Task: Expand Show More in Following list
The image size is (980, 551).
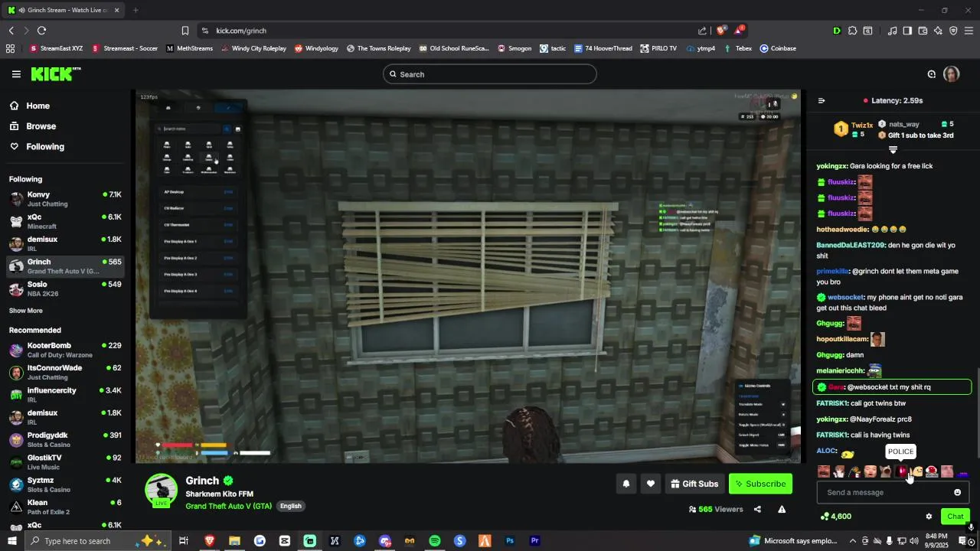Action: [26, 311]
